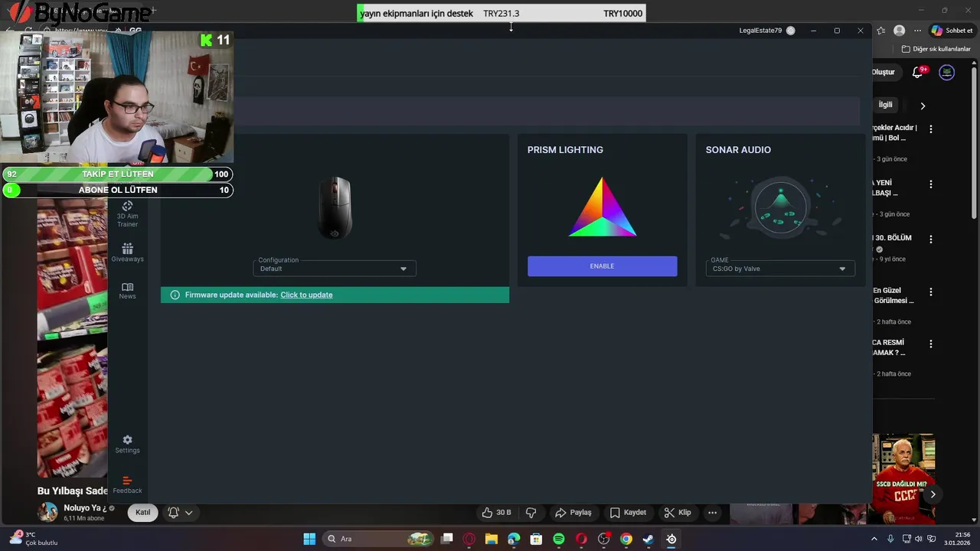The image size is (980, 551).
Task: Toggle the YouTube dislike button
Action: [531, 513]
